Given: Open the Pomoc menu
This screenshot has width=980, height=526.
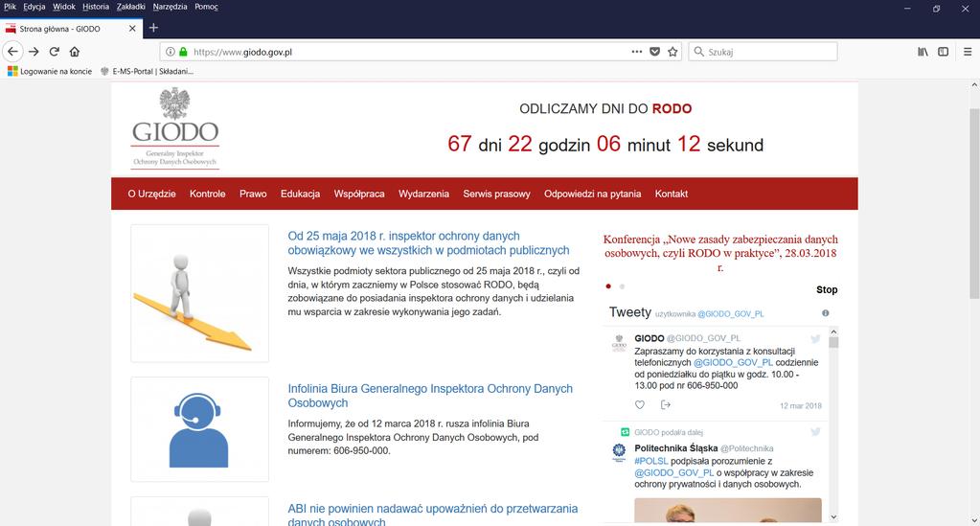Looking at the screenshot, I should [206, 7].
